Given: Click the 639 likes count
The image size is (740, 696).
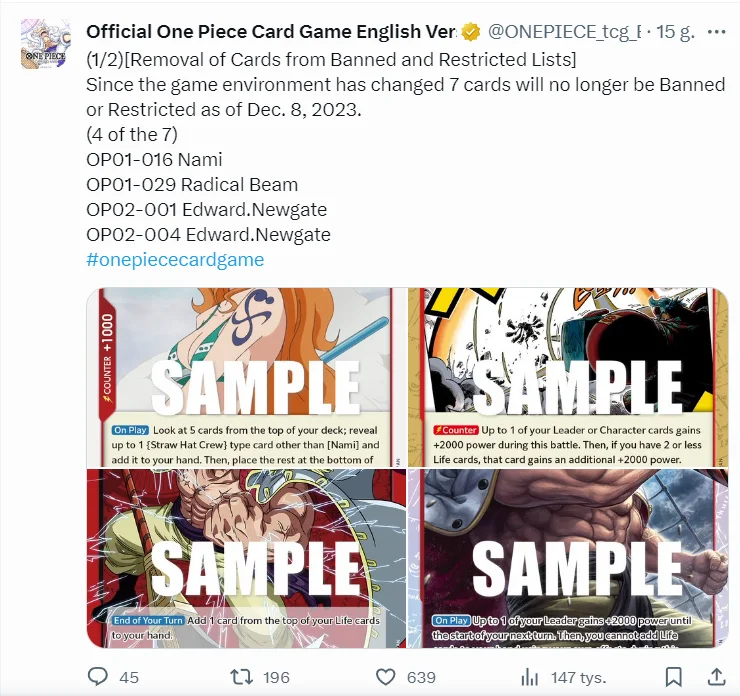Looking at the screenshot, I should coord(421,678).
